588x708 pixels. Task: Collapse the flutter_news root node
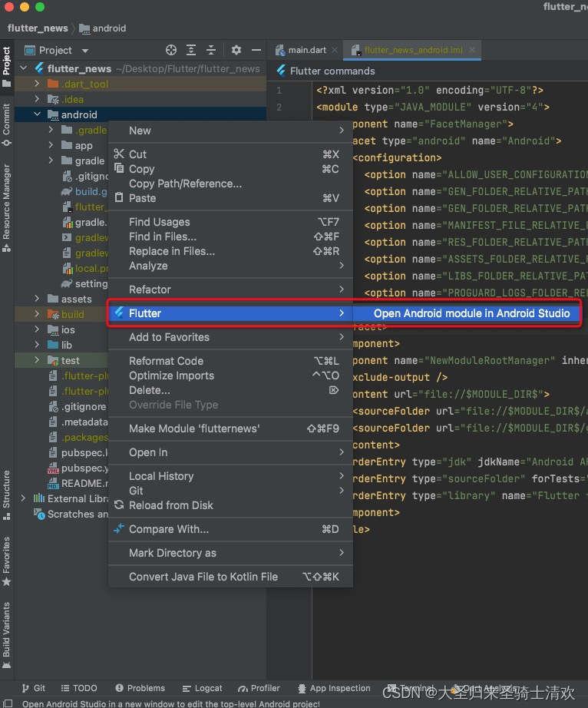[x=24, y=68]
